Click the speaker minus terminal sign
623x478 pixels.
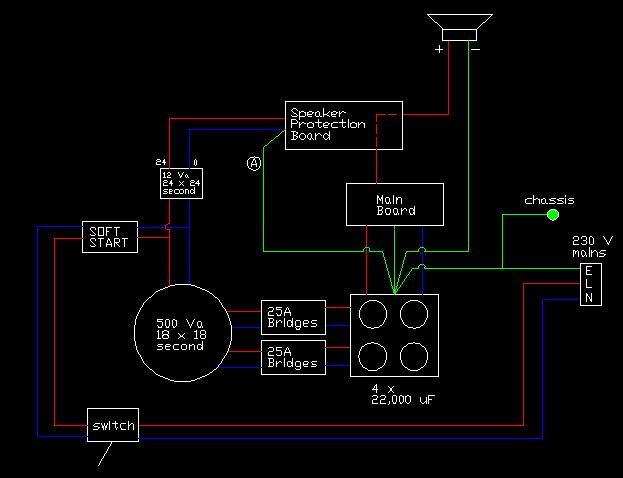[x=476, y=50]
